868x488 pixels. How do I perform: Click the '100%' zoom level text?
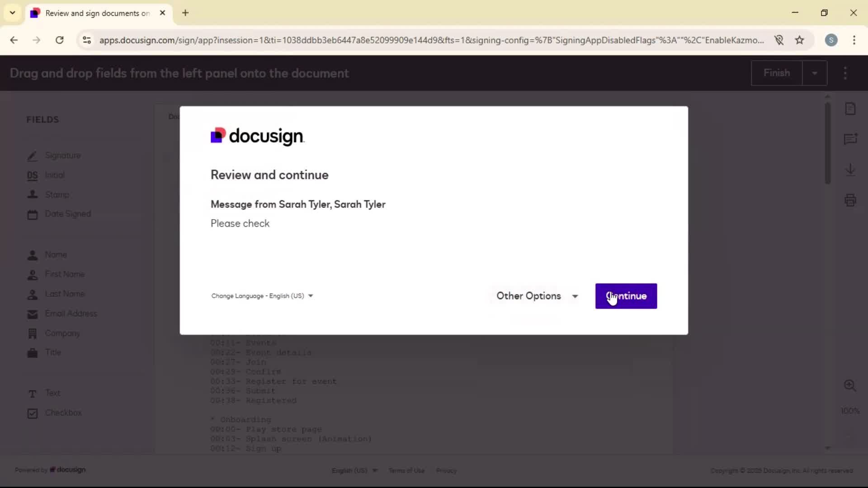click(850, 411)
